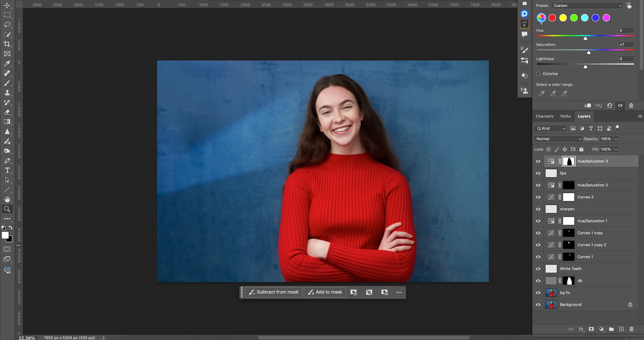Select the Curves 1 copy 2 layer
This screenshot has height=340, width=644.
pos(591,245)
